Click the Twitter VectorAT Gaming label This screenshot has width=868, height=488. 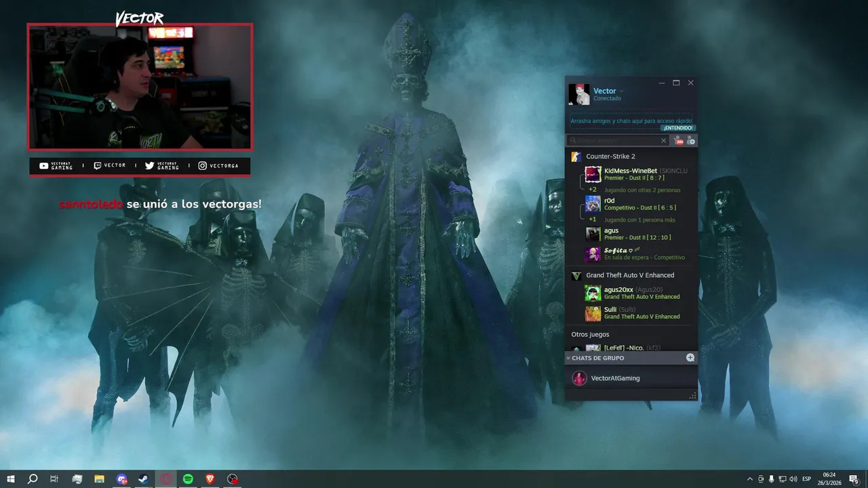coord(162,165)
